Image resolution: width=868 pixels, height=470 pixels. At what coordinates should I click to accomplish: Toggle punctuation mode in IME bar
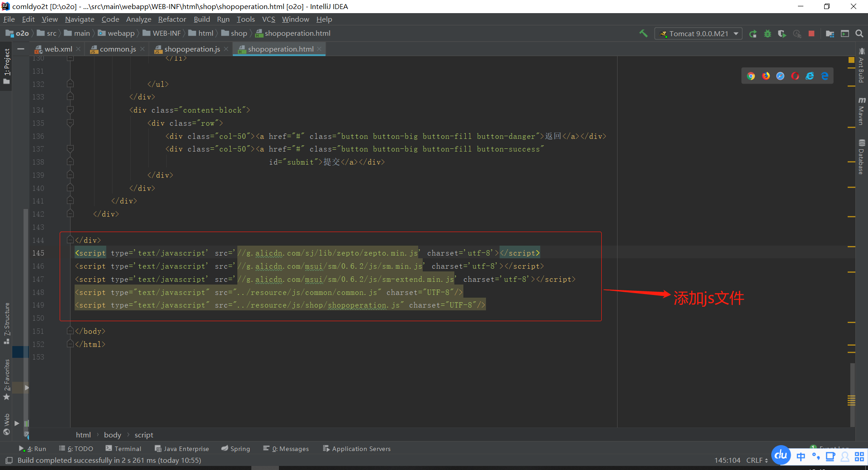pos(816,457)
